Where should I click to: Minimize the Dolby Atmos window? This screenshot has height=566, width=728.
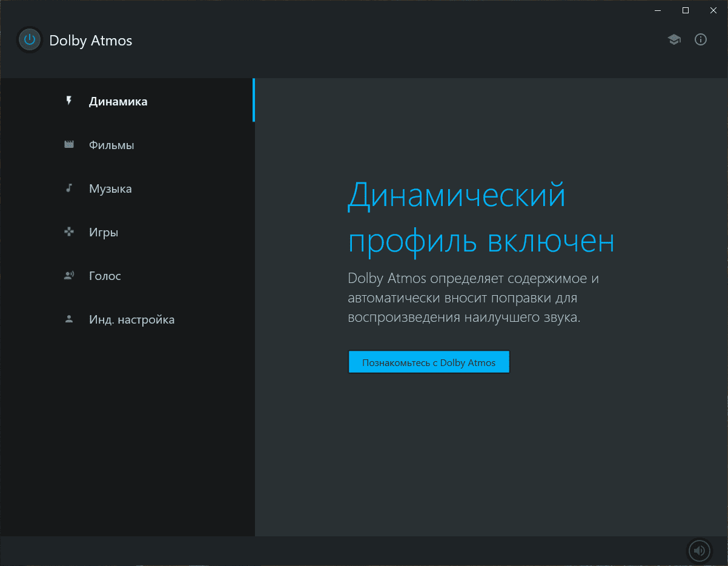pos(658,10)
